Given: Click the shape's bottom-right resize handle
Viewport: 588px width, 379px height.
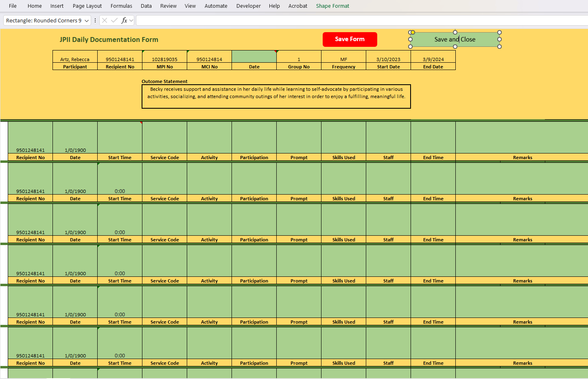Looking at the screenshot, I should [499, 46].
